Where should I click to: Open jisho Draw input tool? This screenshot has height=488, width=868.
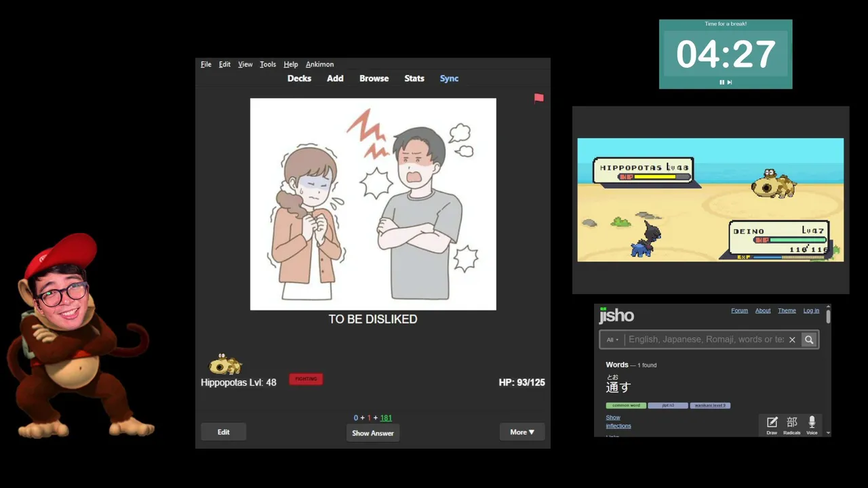pos(772,425)
